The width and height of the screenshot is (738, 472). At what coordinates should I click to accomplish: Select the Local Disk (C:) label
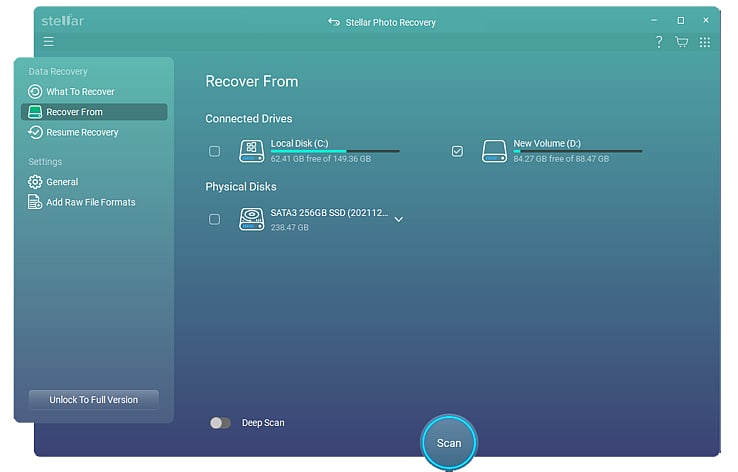tap(299, 143)
